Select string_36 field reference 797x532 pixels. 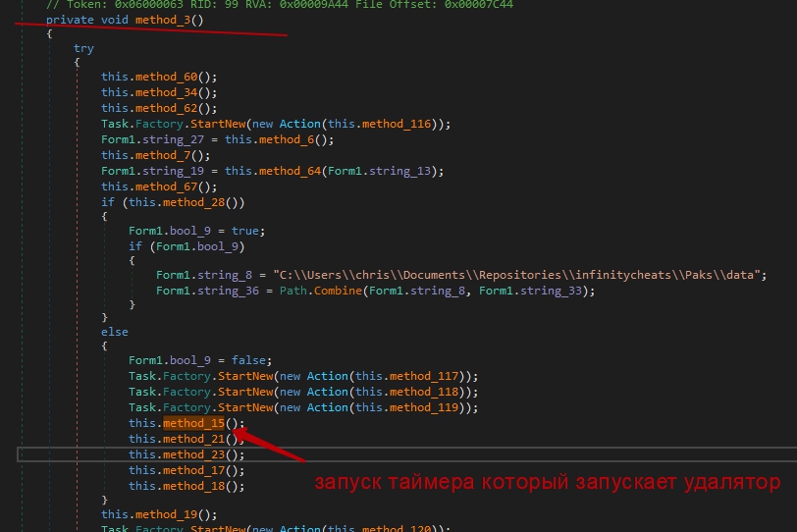pos(229,292)
